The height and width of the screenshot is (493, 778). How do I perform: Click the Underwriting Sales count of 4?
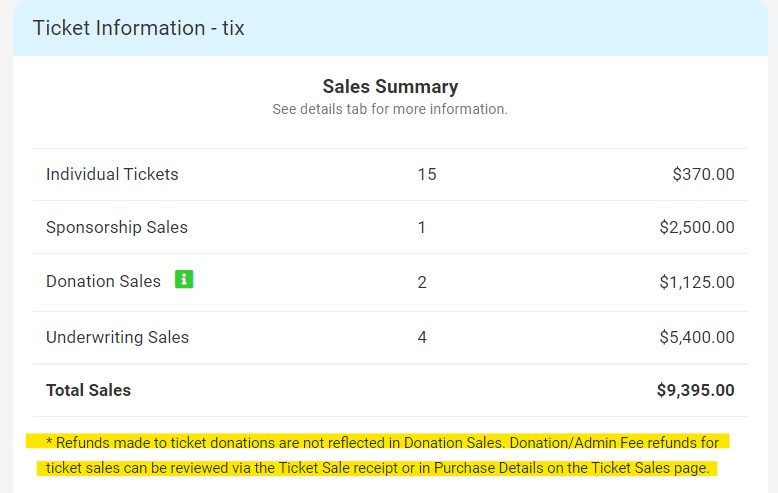pos(422,337)
